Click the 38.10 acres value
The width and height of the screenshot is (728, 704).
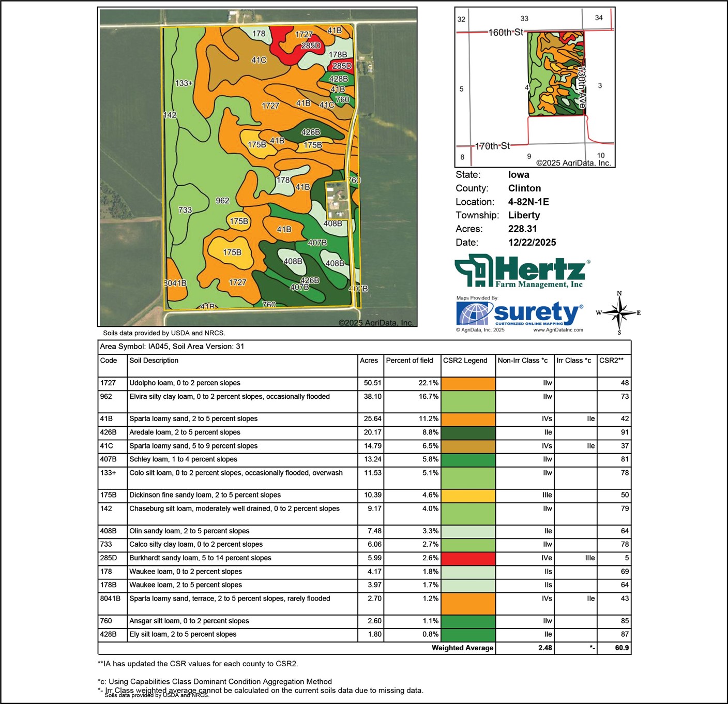pos(373,397)
